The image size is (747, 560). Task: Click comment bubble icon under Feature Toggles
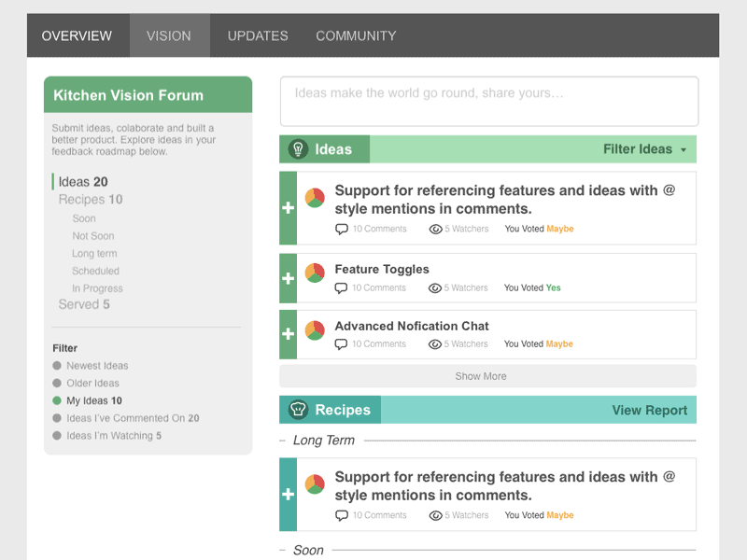341,288
